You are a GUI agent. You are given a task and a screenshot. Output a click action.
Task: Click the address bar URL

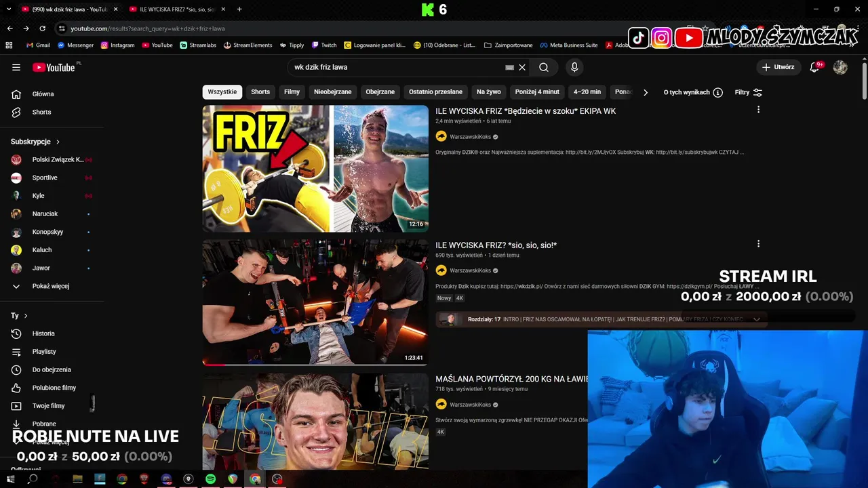coord(148,28)
